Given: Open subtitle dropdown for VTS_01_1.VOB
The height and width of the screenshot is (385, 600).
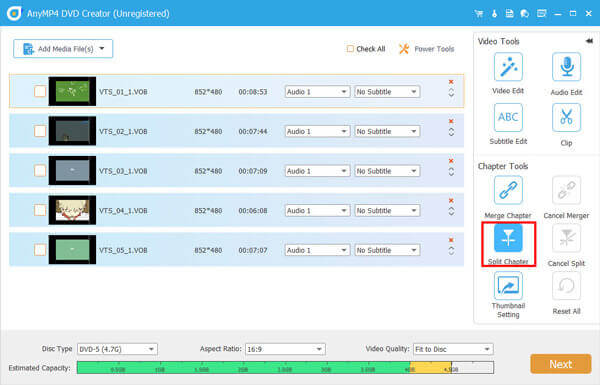Looking at the screenshot, I should click(x=387, y=92).
